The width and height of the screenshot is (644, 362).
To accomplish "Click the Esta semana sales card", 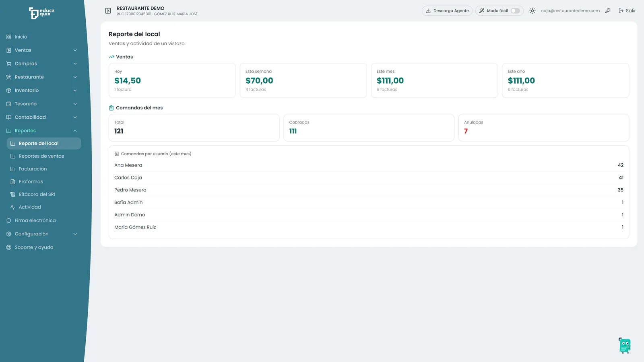I will (x=303, y=80).
